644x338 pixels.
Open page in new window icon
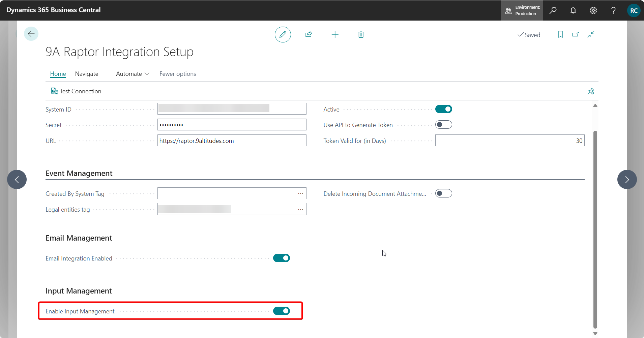[576, 34]
